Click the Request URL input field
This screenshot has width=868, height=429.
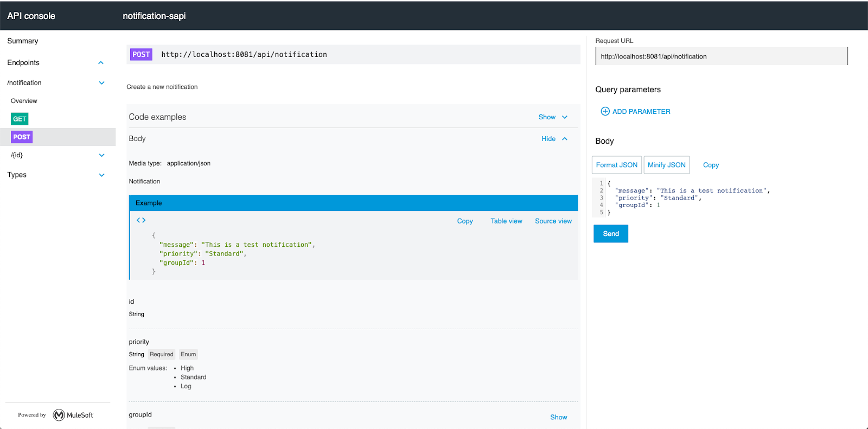(x=721, y=56)
